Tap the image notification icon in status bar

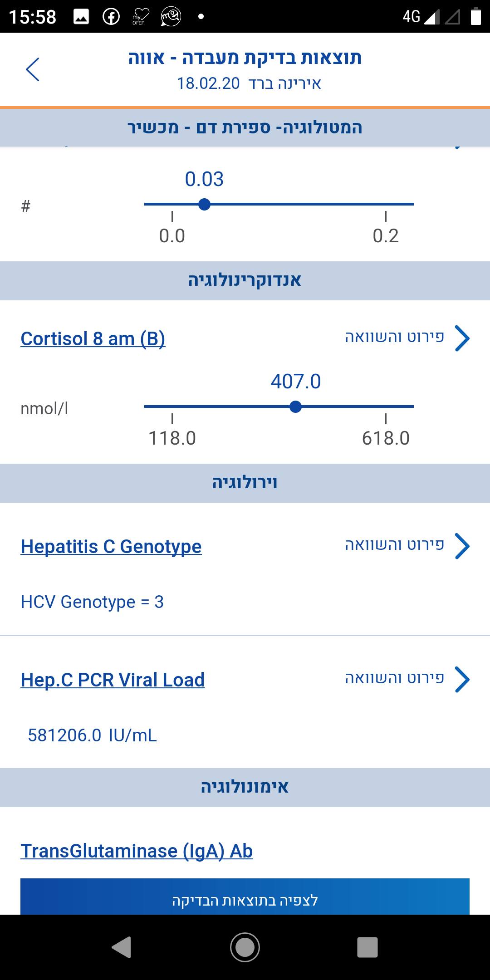pyautogui.click(x=81, y=17)
